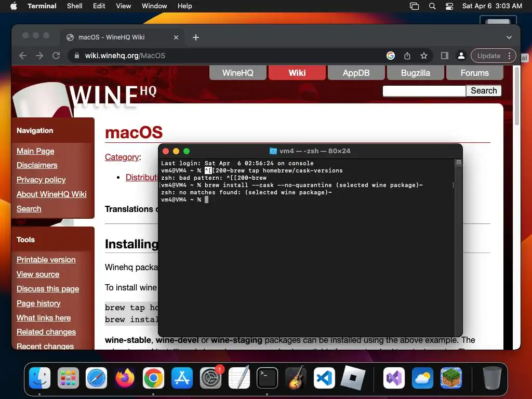This screenshot has width=532, height=399.
Task: Focus the wiki search field
Action: pos(424,91)
